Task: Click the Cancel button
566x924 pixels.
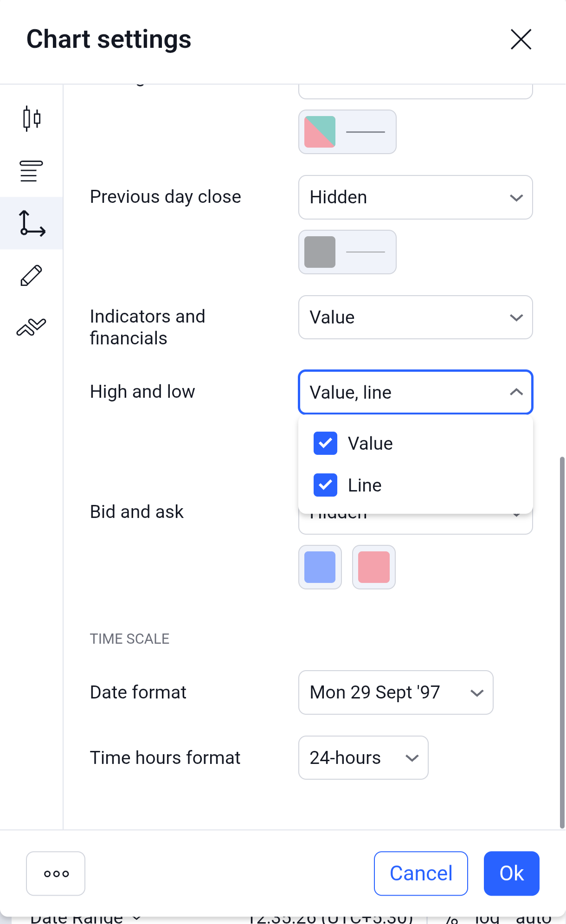Action: [x=421, y=873]
